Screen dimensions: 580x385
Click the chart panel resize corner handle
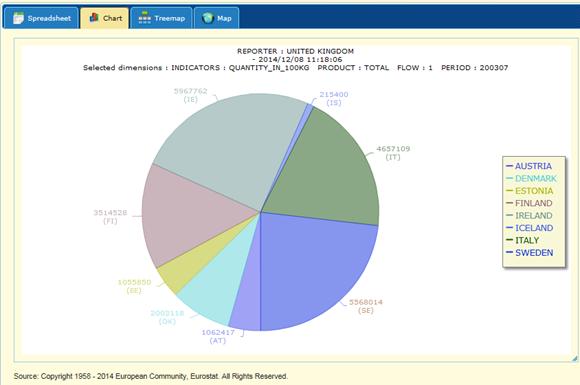point(574,358)
